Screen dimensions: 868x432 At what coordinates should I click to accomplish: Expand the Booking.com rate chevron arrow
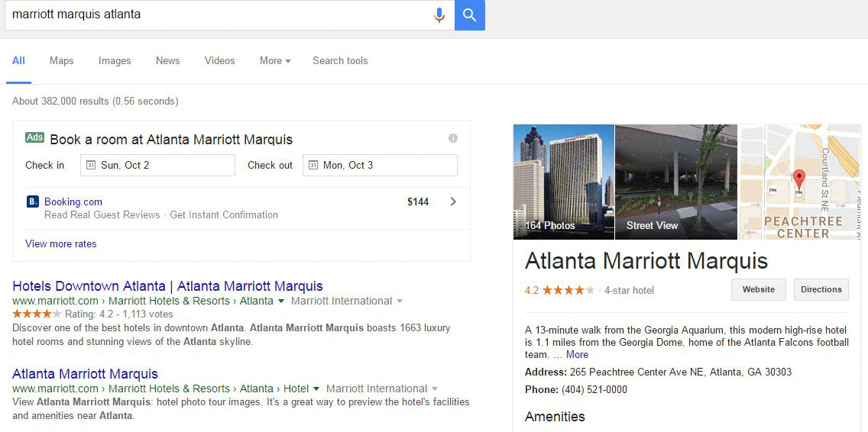tap(453, 202)
